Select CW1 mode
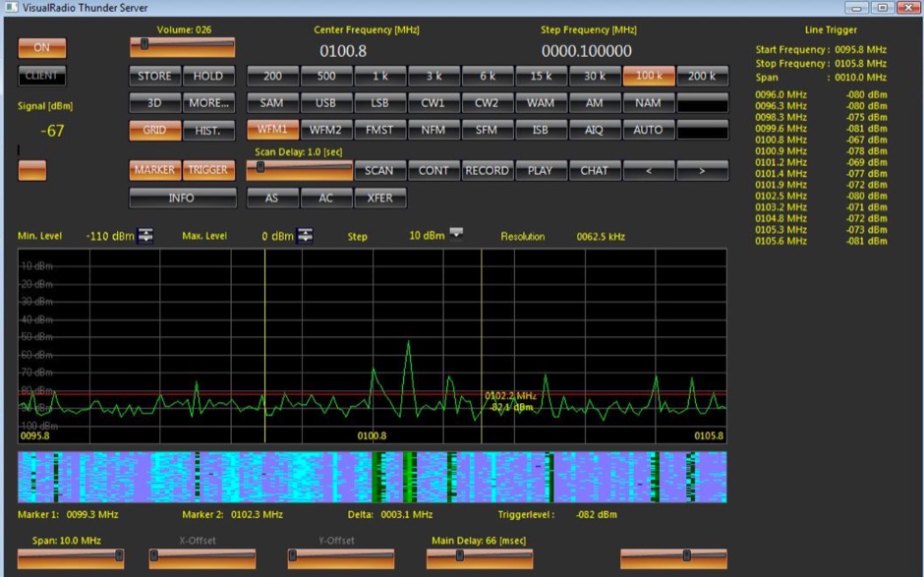The width and height of the screenshot is (924, 577). (x=433, y=103)
